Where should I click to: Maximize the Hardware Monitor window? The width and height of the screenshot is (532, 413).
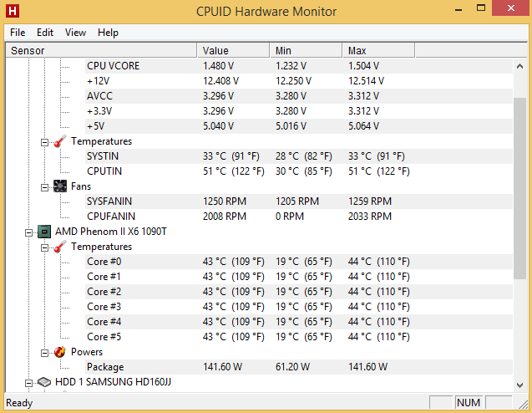click(481, 8)
